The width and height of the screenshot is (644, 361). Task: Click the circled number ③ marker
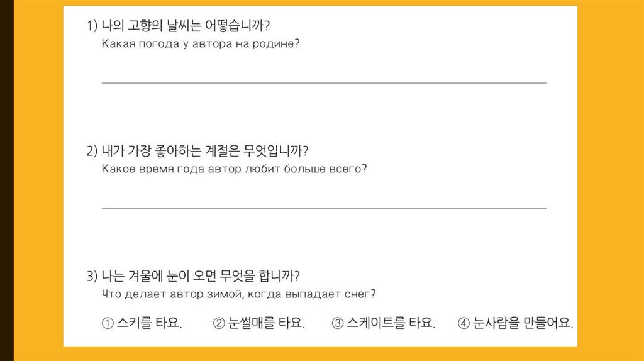(337, 324)
